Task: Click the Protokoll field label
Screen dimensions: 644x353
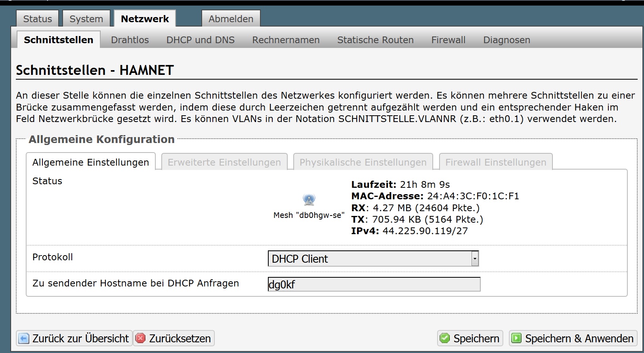Action: (x=53, y=257)
